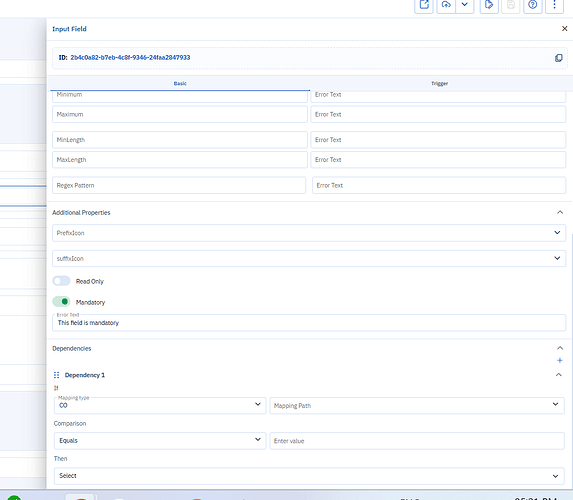The height and width of the screenshot is (500, 573).
Task: Click the open-in-new-window icon in toolbar
Action: click(424, 5)
